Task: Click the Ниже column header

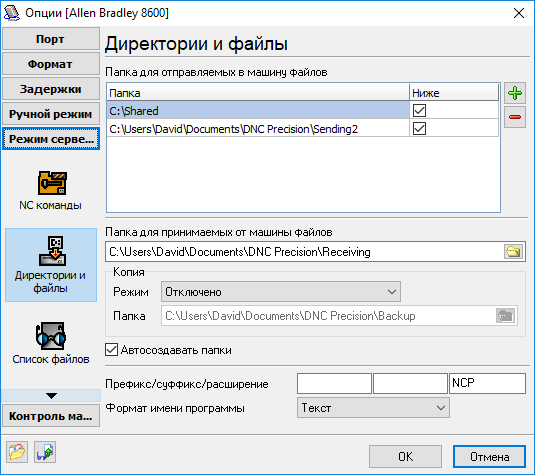Action: pos(454,93)
